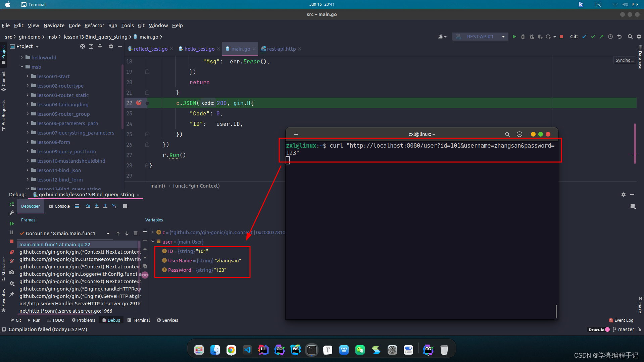The width and height of the screenshot is (644, 362).
Task: Click the master branch indicator
Action: tap(624, 329)
